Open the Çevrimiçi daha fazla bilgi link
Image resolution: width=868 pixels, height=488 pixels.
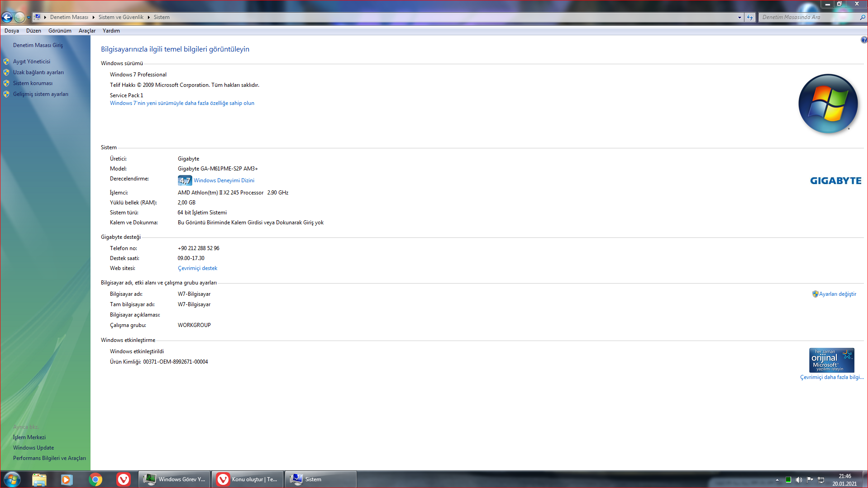(832, 377)
